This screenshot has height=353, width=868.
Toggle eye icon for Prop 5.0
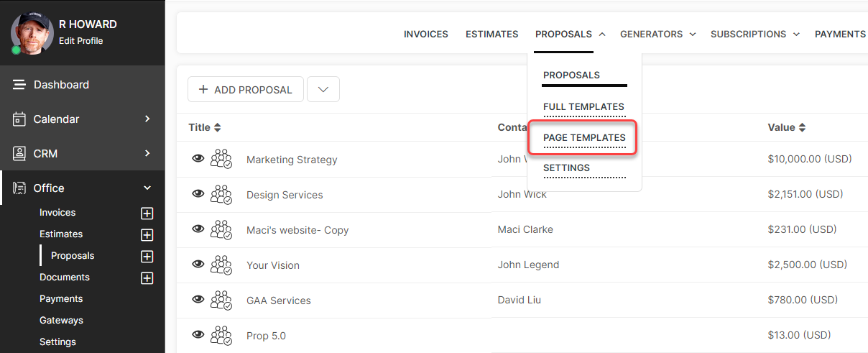point(198,335)
